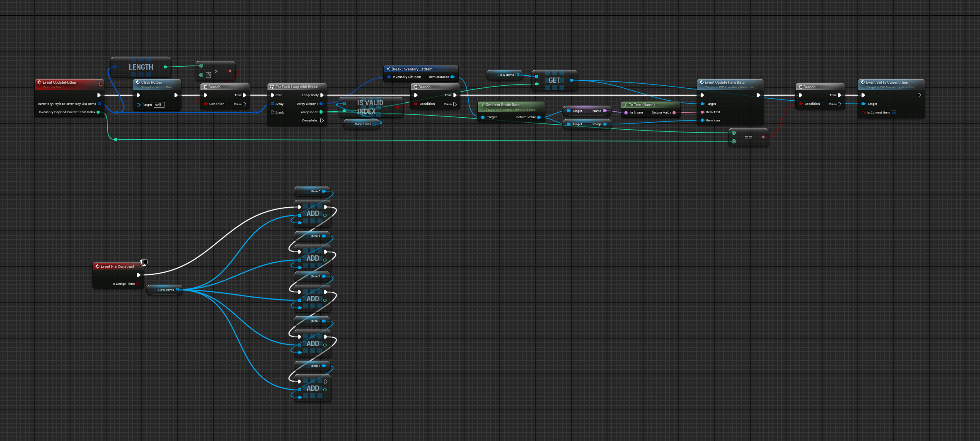
Task: Click the False exec pin of the first Branch
Action: (x=244, y=104)
